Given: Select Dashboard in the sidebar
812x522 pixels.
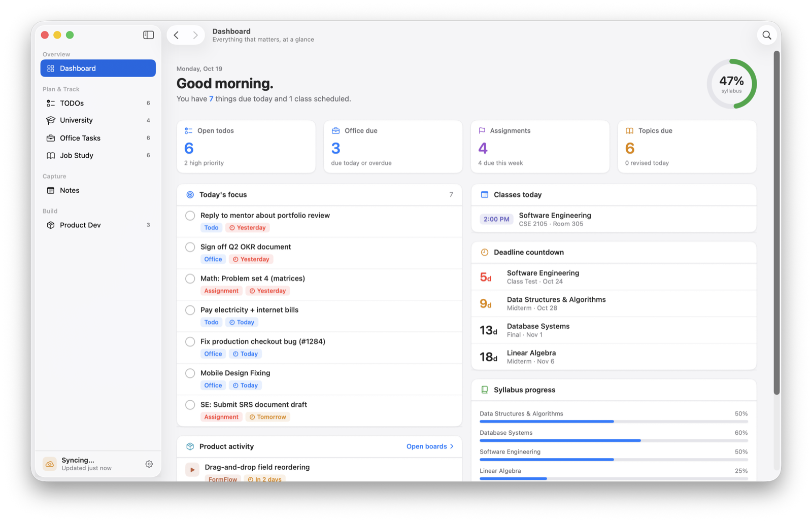Looking at the screenshot, I should tap(98, 68).
